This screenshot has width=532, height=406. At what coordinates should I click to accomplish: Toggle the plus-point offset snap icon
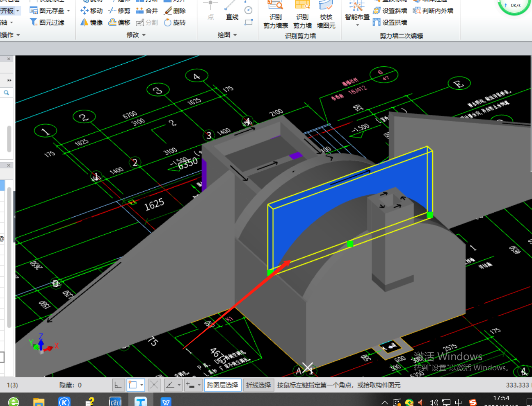coord(190,385)
